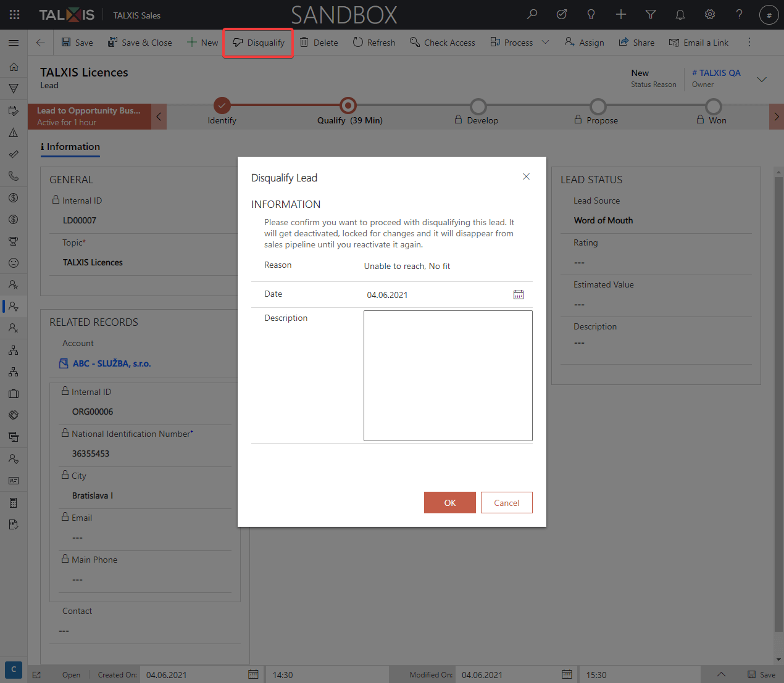Open the Created On calendar icon
Screen dimensions: 784x683
click(253, 674)
